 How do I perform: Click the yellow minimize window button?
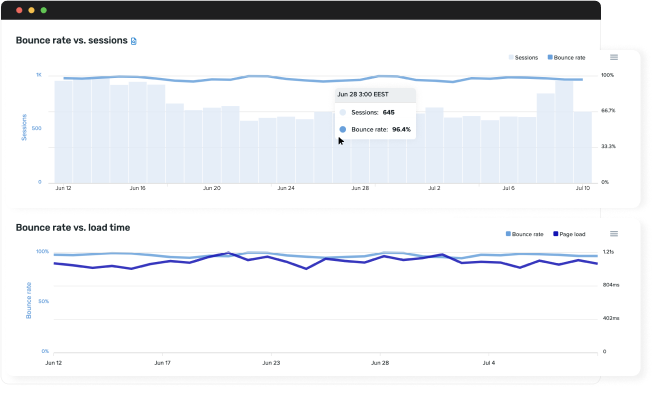[31, 10]
